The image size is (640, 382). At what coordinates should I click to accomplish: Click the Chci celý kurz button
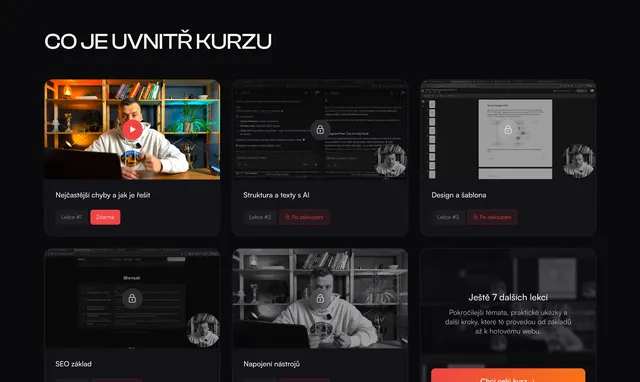(508, 375)
